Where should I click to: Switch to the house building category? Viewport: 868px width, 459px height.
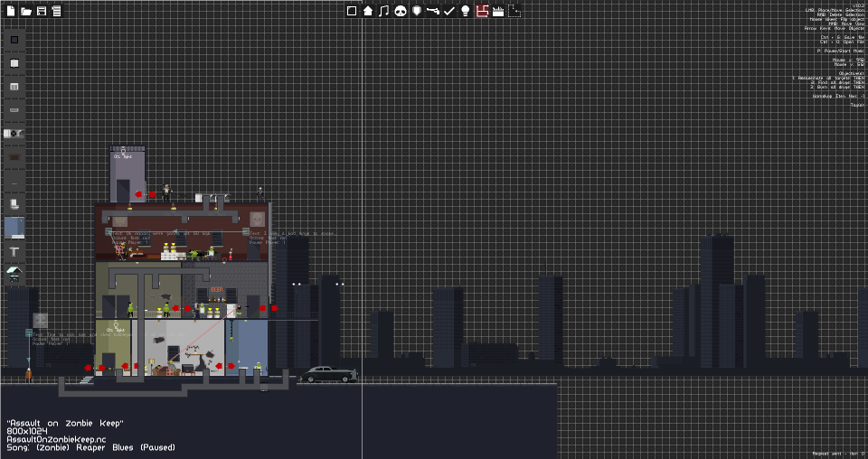click(368, 11)
